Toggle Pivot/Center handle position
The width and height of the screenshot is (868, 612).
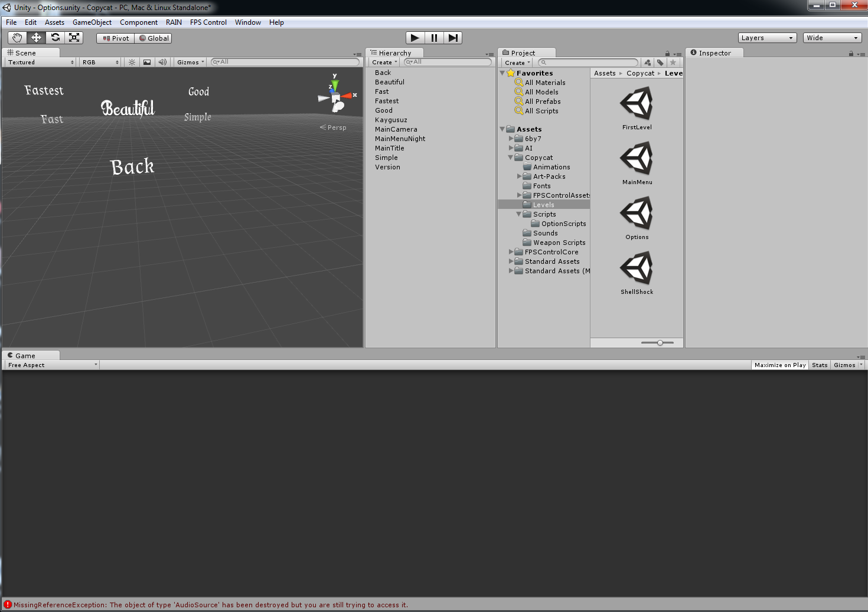pos(116,38)
